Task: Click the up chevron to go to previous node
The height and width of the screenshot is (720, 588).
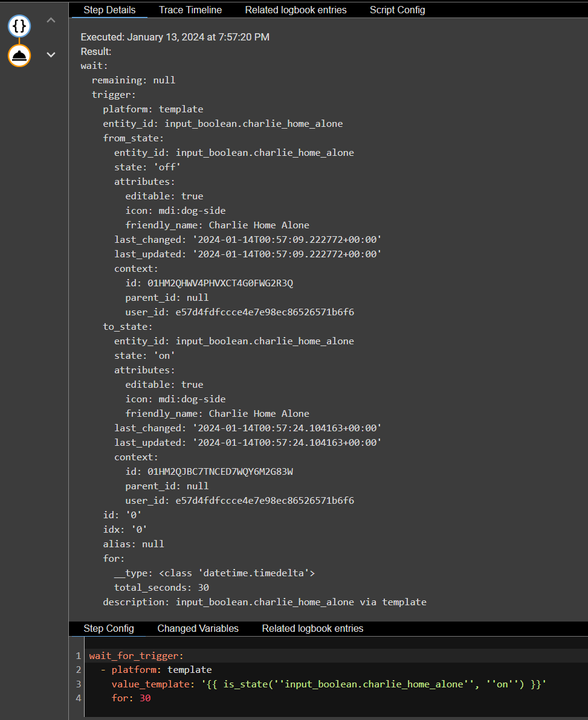Action: point(51,20)
